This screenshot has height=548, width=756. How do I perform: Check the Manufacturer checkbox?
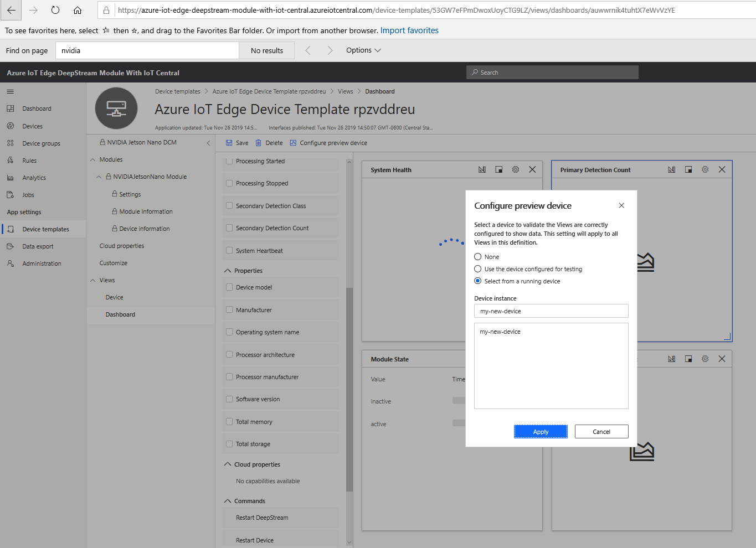pos(229,309)
